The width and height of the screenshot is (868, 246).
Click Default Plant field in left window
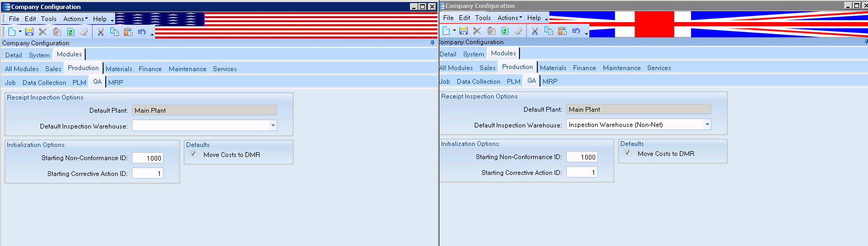click(x=205, y=110)
